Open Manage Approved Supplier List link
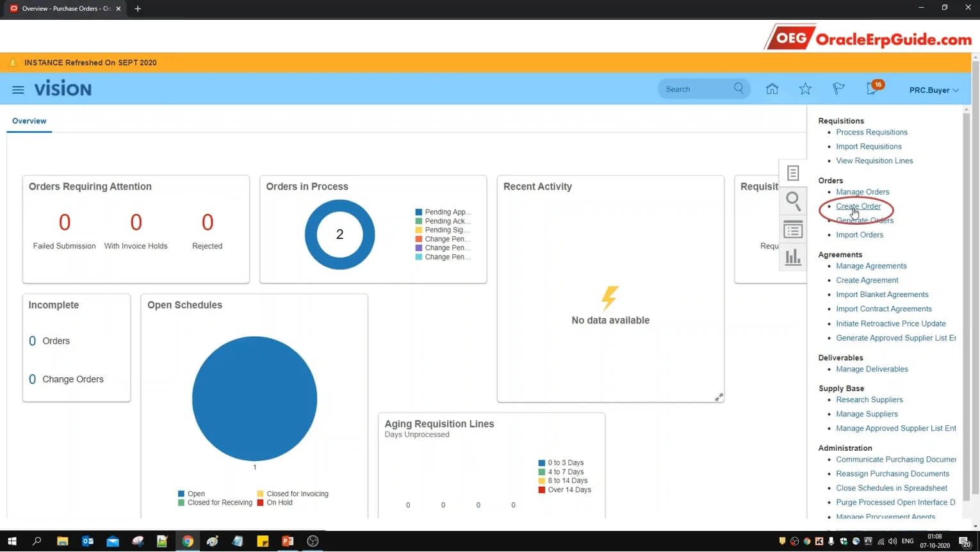Screen dimensions: 980x552 click(895, 428)
